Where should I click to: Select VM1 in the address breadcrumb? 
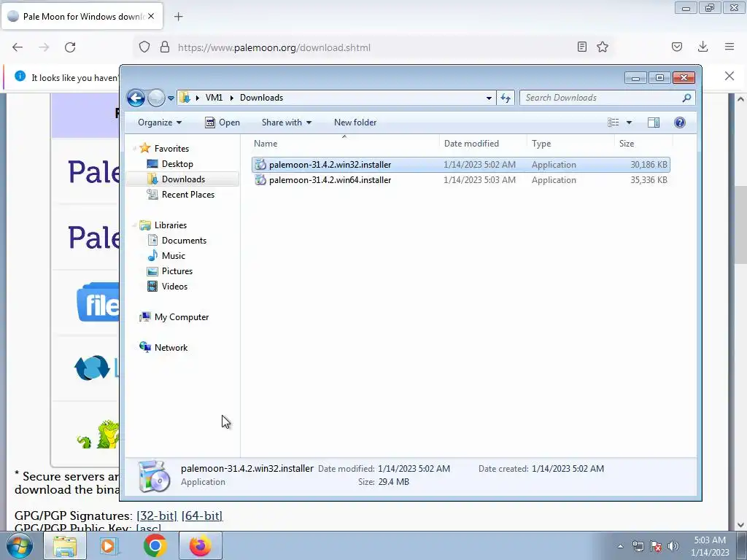214,98
